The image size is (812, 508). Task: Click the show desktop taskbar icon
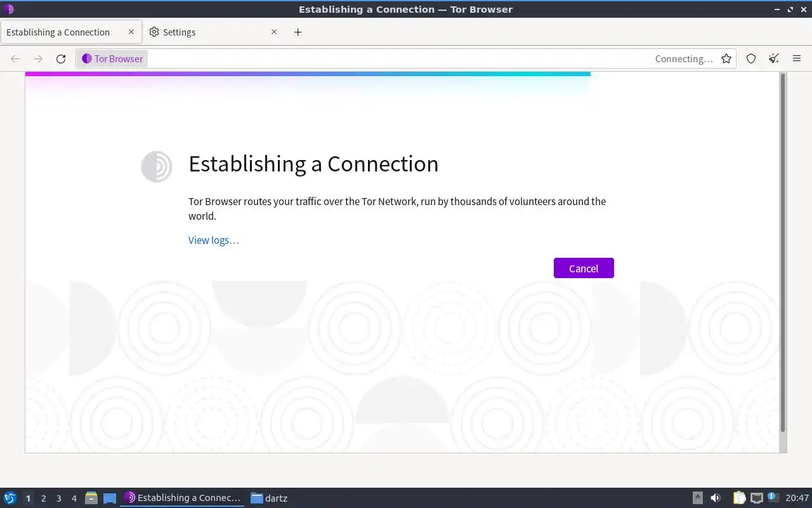110,498
